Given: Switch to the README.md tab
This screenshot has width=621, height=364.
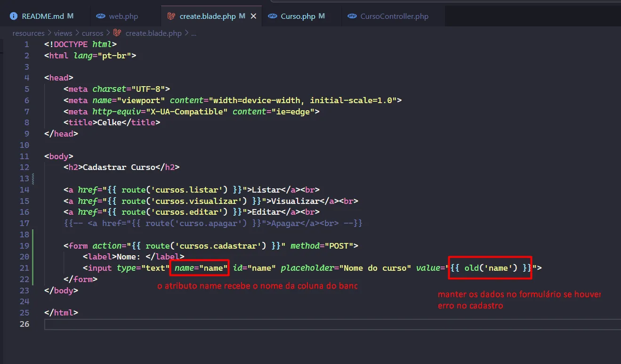Looking at the screenshot, I should tap(43, 16).
